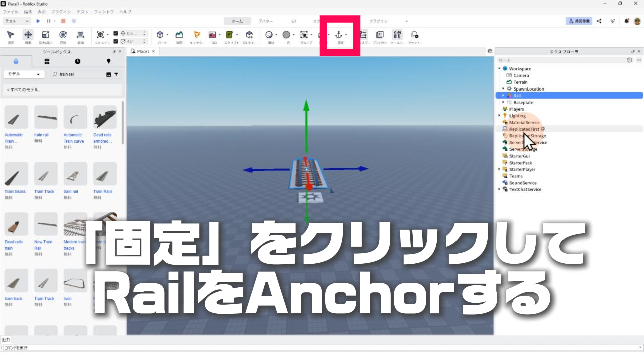This screenshot has height=362, width=644.
Task: Insert a Script from the toolbar
Action: [229, 35]
